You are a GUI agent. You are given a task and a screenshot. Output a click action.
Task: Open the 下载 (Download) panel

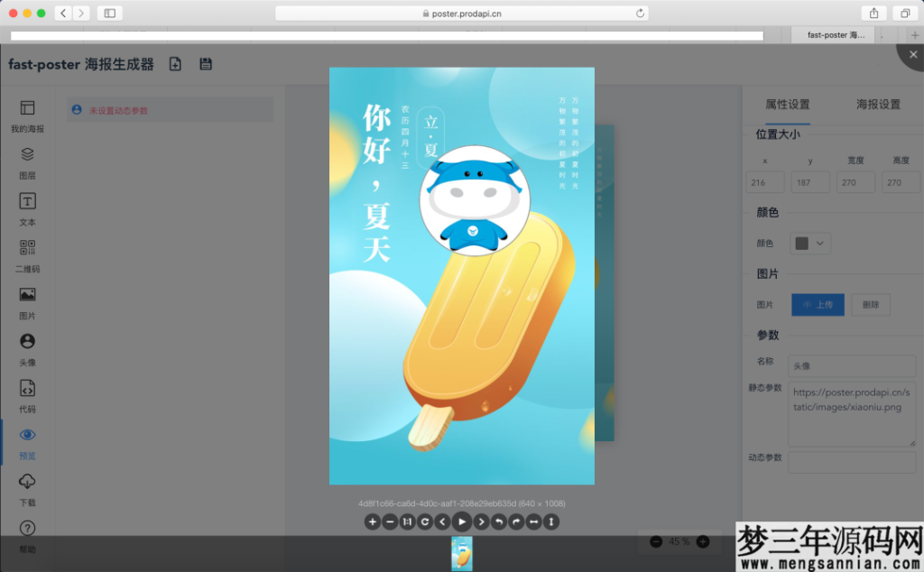tap(27, 489)
